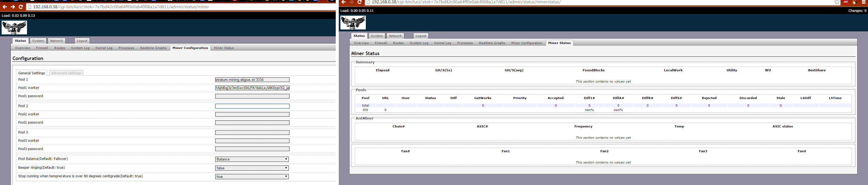
Task: Click the GH/S(avg) column header
Action: click(514, 70)
